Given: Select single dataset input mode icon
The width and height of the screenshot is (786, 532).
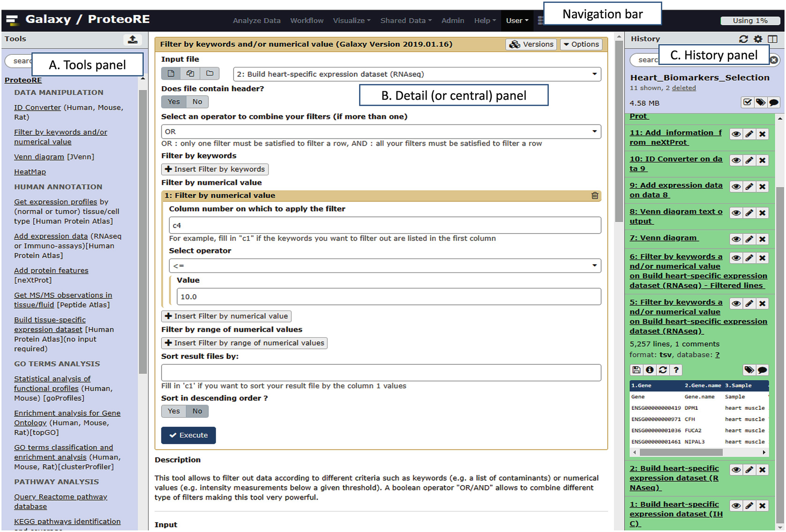Looking at the screenshot, I should [x=171, y=74].
